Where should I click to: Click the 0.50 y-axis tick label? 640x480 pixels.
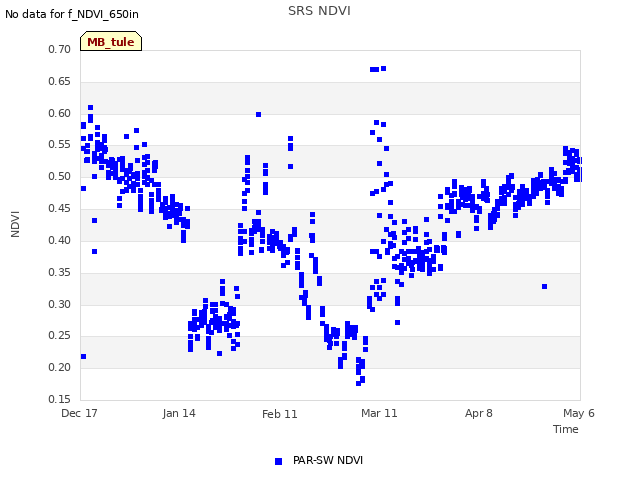[x=60, y=176]
